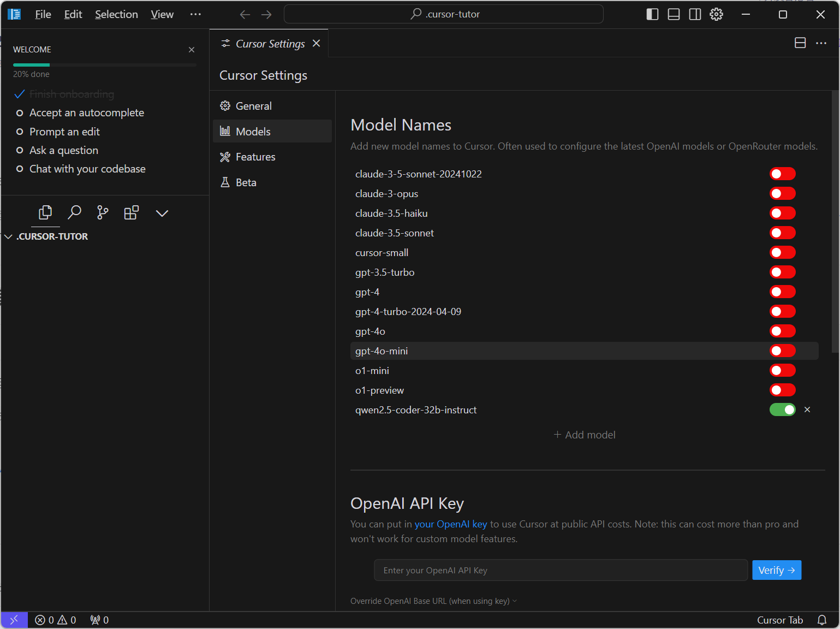840x629 pixels.
Task: Click the application logo icon
Action: (14, 14)
